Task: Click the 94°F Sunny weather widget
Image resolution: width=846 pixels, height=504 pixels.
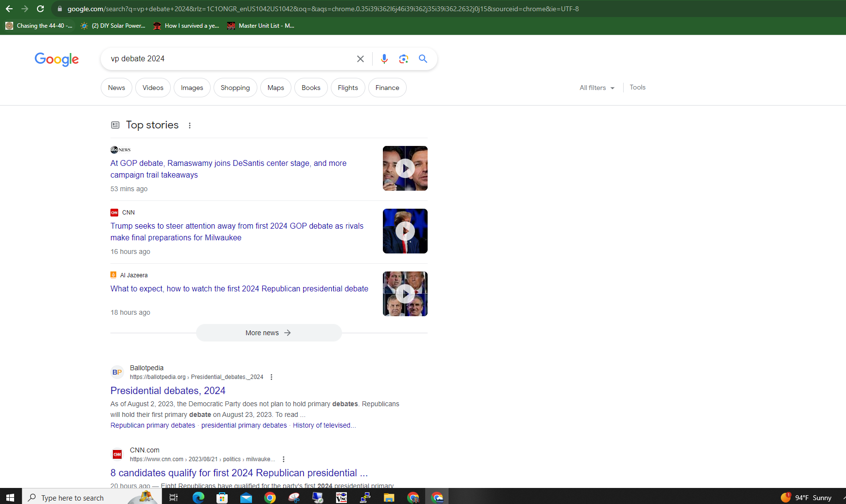Action: [x=806, y=497]
